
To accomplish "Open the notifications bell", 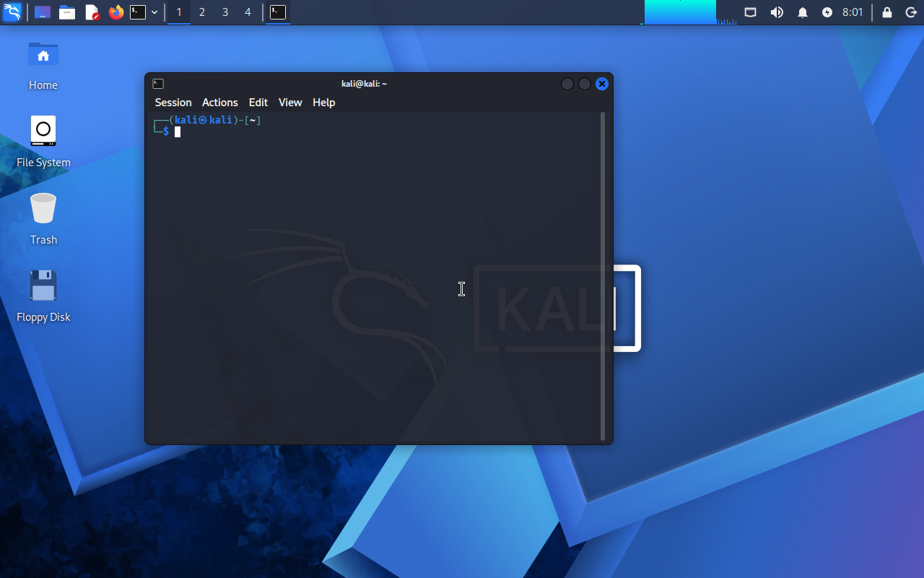I will pyautogui.click(x=802, y=12).
